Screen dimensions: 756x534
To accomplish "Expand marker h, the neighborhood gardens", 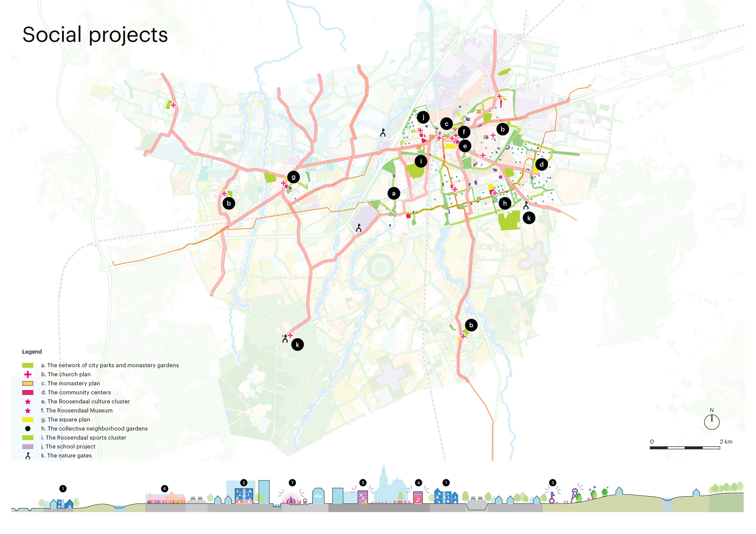I will 505,203.
